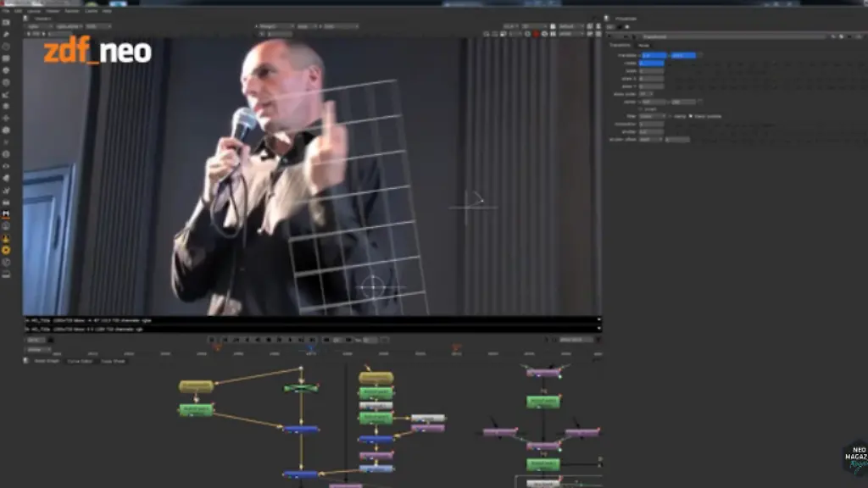868x488 pixels.
Task: Click the orange gear icon in left toolbar
Action: point(7,250)
